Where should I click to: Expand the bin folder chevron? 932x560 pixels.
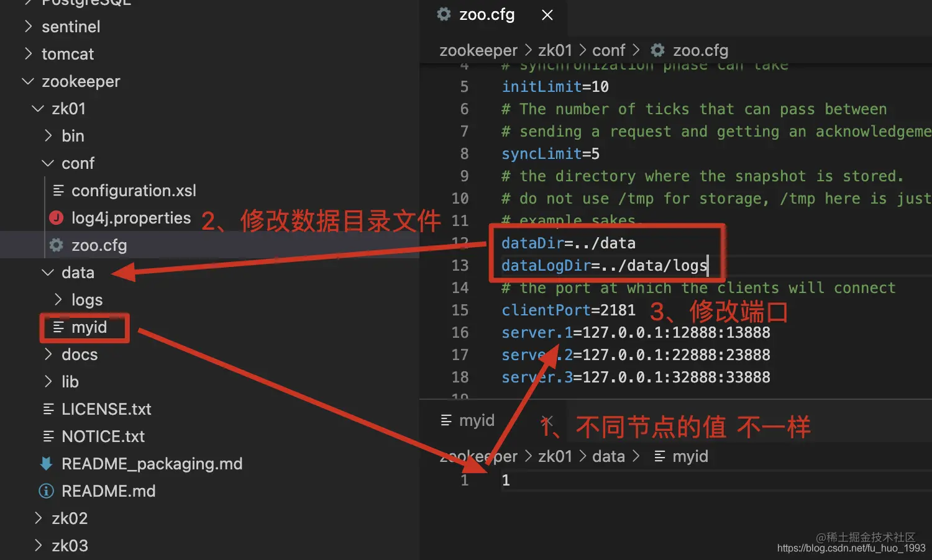click(x=48, y=135)
